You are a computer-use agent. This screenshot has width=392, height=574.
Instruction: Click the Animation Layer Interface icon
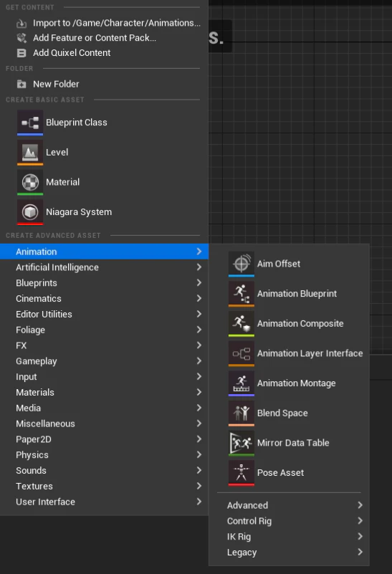click(242, 353)
